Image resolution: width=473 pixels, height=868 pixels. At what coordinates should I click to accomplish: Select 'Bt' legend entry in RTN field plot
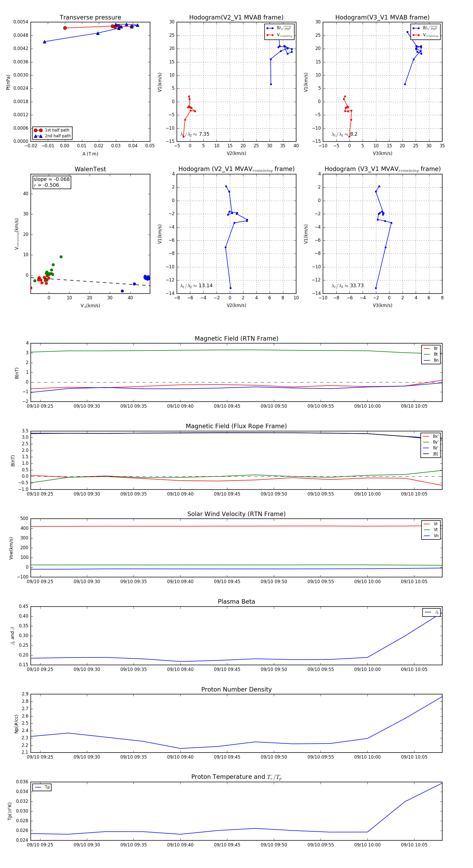pyautogui.click(x=431, y=354)
